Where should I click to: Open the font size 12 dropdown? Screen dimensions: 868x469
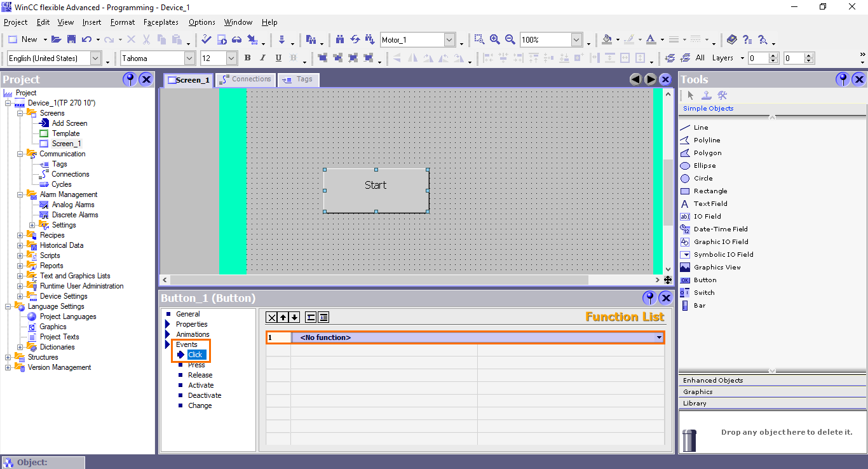(232, 58)
